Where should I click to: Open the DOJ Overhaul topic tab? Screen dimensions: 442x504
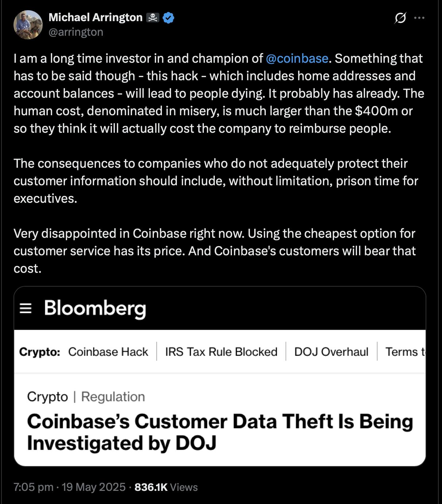[331, 352]
